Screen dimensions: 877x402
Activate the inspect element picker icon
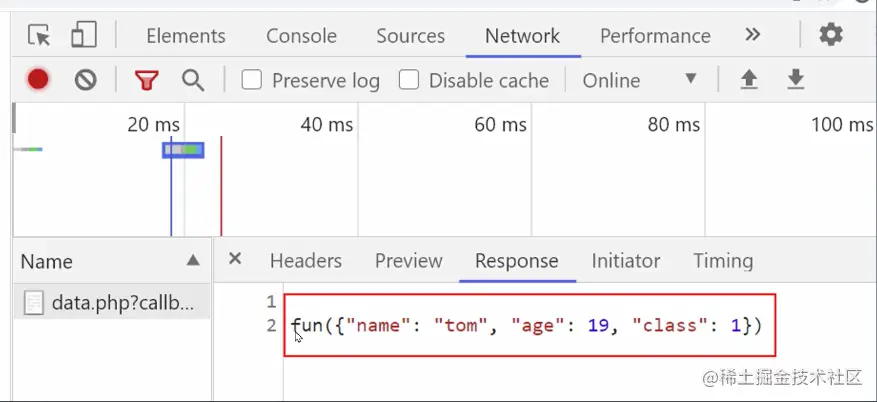(39, 36)
